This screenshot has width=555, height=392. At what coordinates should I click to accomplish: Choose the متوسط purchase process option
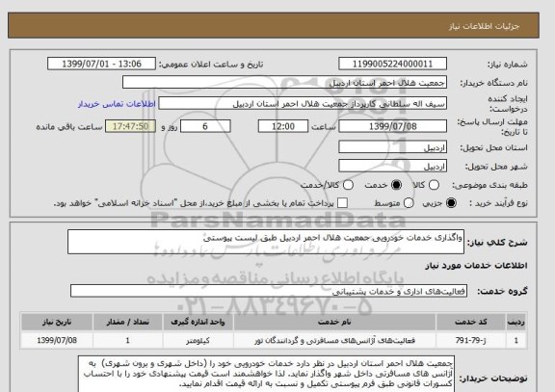pos(409,203)
